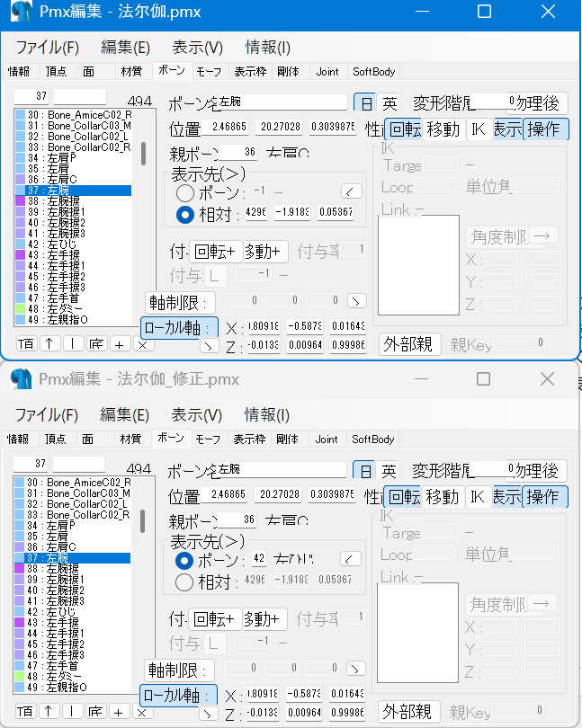Toggle 操作 property in 法尔伽.pmx window
Image resolution: width=582 pixels, height=728 pixels.
click(x=546, y=129)
